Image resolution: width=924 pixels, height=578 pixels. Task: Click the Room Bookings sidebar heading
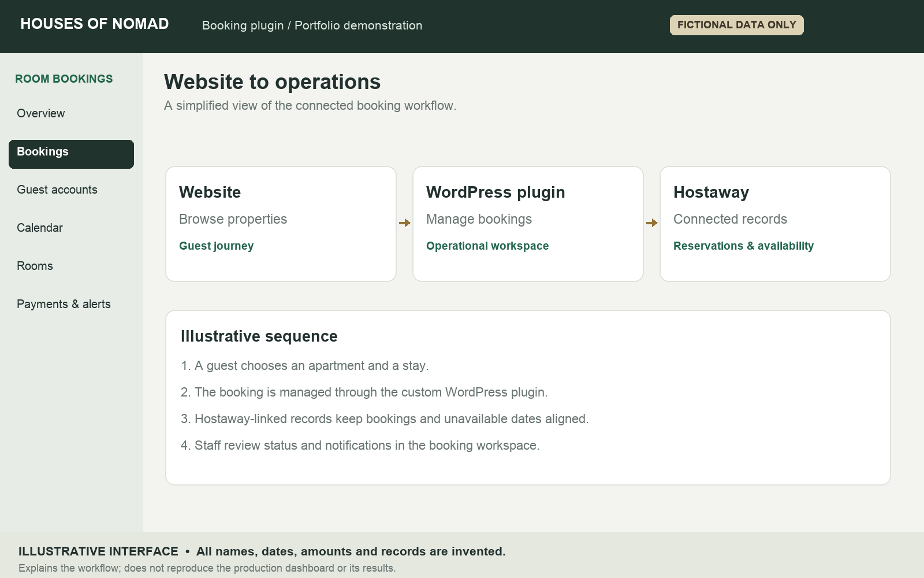pyautogui.click(x=64, y=79)
